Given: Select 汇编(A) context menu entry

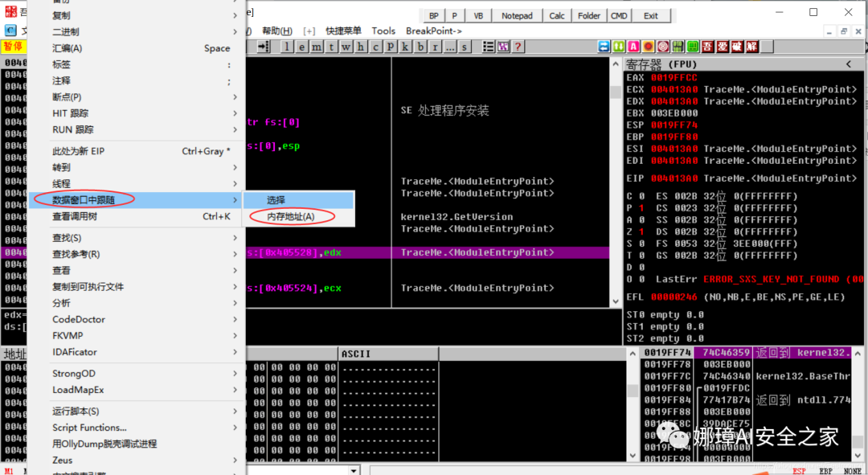Looking at the screenshot, I should 136,48.
